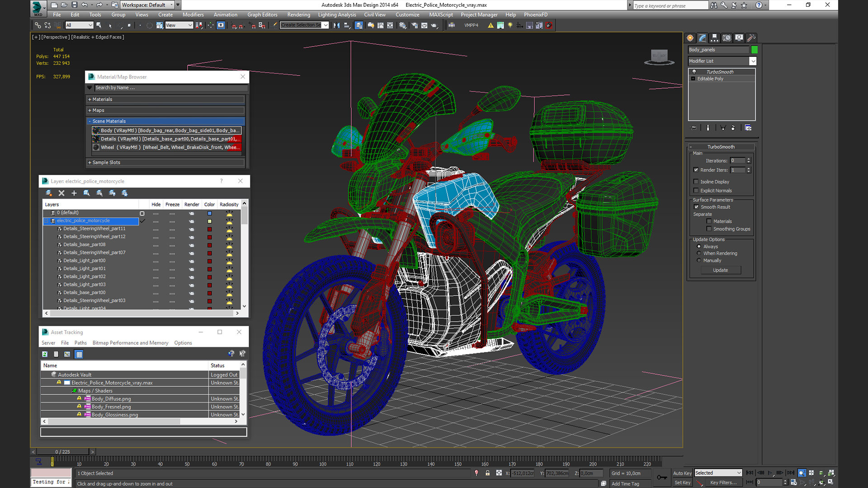Click color swatch for electric_police_motorcycle layer
The height and width of the screenshot is (488, 868).
point(209,221)
